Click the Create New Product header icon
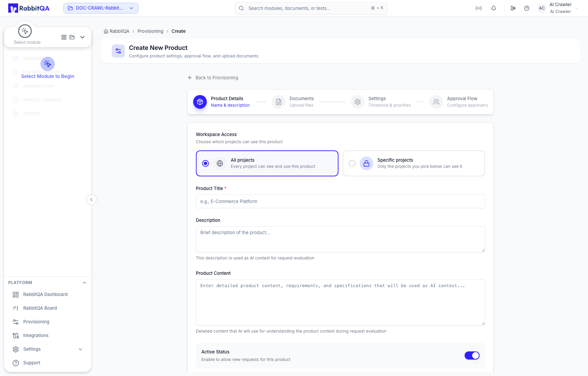Image resolution: width=588 pixels, height=376 pixels. 118,51
